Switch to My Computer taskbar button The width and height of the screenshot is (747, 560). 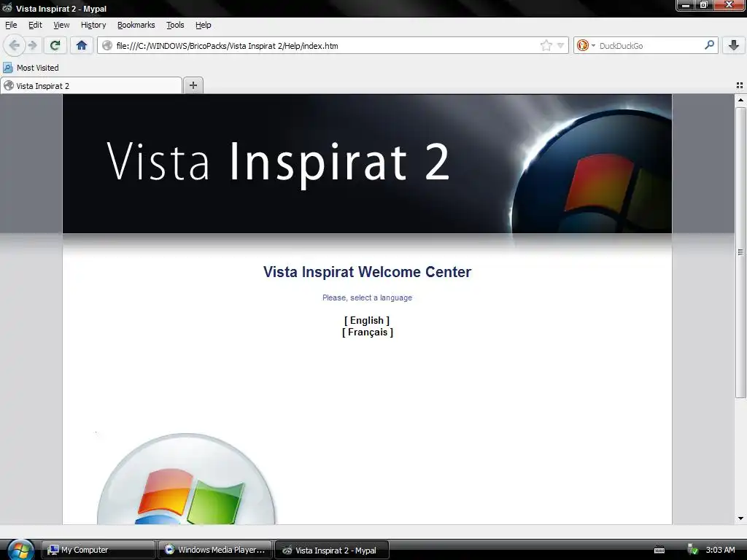[x=98, y=550]
